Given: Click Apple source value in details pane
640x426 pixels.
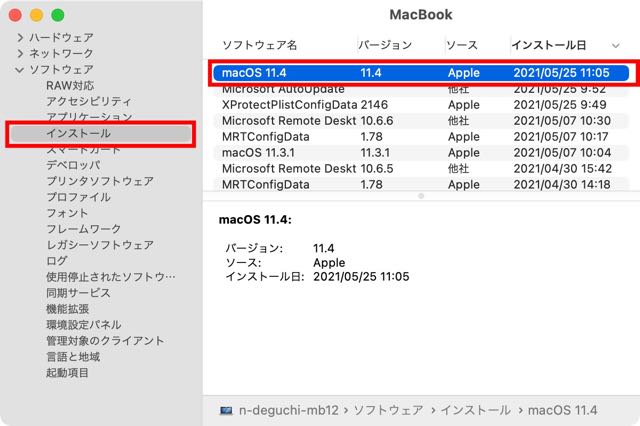Looking at the screenshot, I should [x=329, y=262].
